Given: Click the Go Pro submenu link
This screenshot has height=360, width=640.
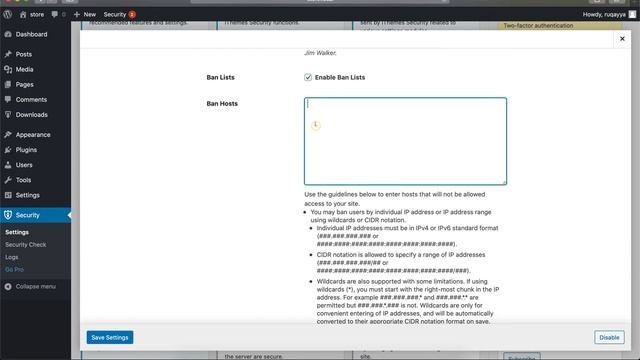Looking at the screenshot, I should (x=14, y=269).
